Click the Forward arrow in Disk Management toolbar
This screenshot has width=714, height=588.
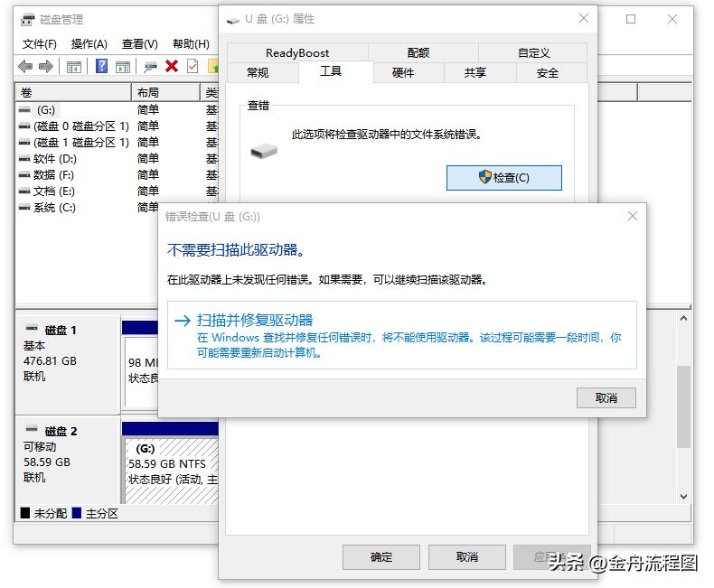(46, 67)
